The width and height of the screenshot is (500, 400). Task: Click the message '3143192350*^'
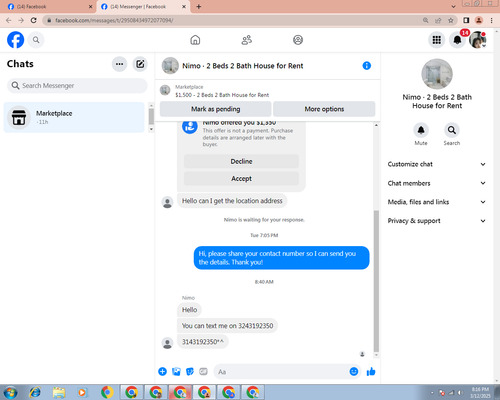203,342
